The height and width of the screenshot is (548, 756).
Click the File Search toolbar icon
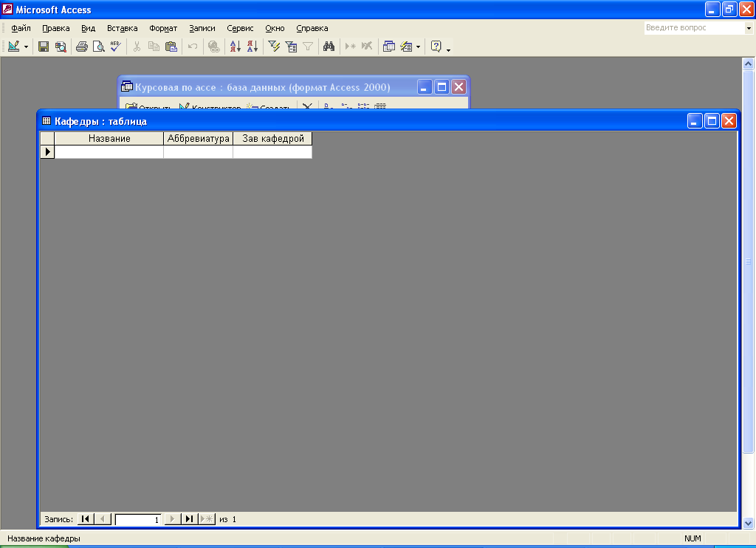[61, 47]
